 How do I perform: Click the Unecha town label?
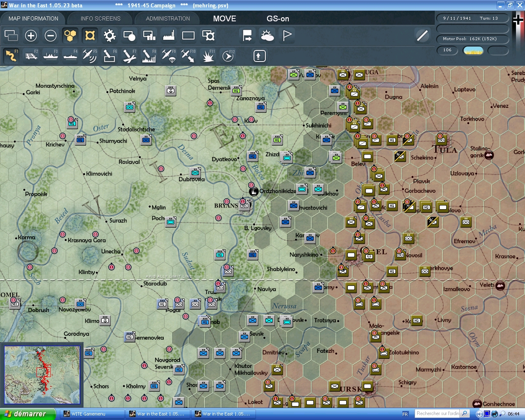(111, 251)
